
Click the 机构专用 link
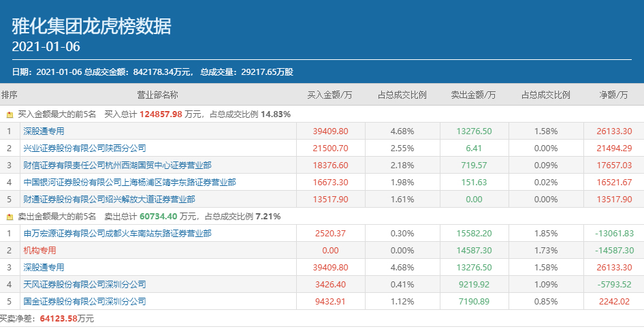click(x=39, y=250)
